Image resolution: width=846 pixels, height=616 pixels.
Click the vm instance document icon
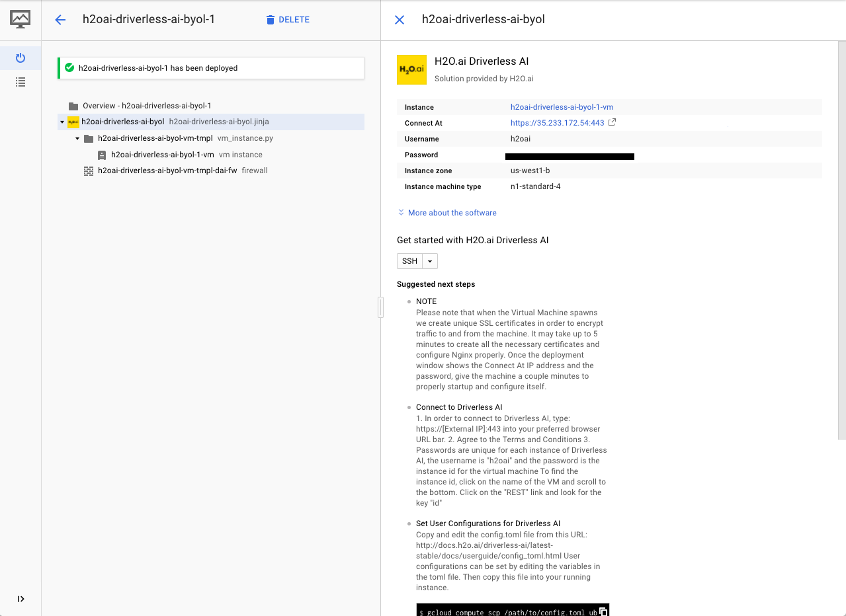point(102,154)
